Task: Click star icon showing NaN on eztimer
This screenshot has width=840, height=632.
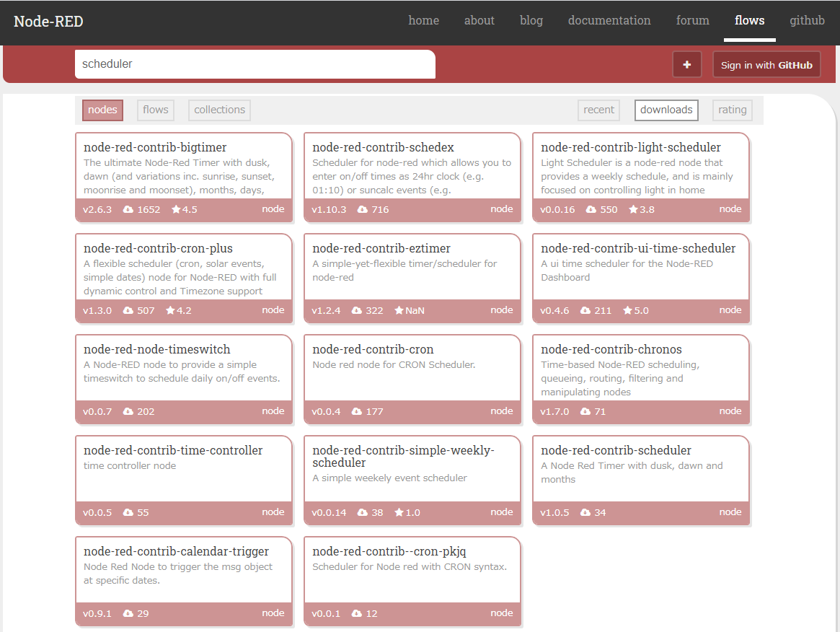Action: pyautogui.click(x=399, y=310)
